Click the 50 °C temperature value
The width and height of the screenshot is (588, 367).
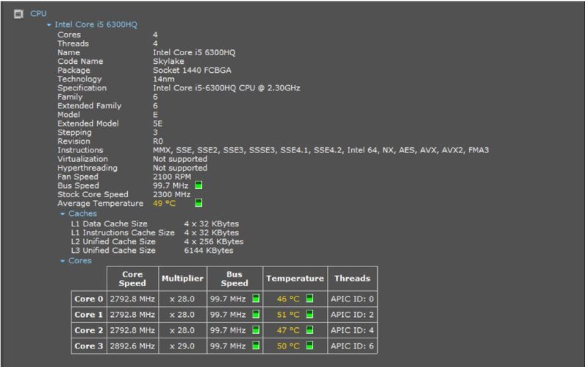(x=288, y=346)
